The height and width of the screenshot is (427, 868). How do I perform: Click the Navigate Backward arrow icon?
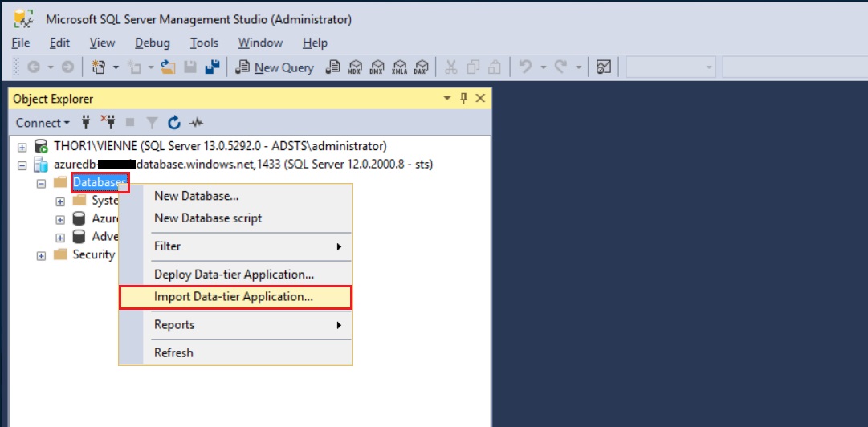(34, 67)
